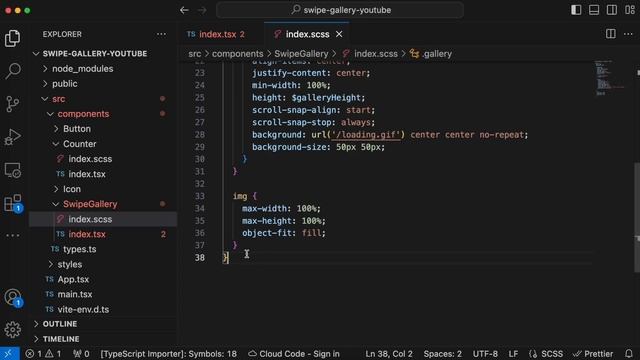The width and height of the screenshot is (640, 360).
Task: Open editor More Actions ellipsis
Action: (x=628, y=34)
